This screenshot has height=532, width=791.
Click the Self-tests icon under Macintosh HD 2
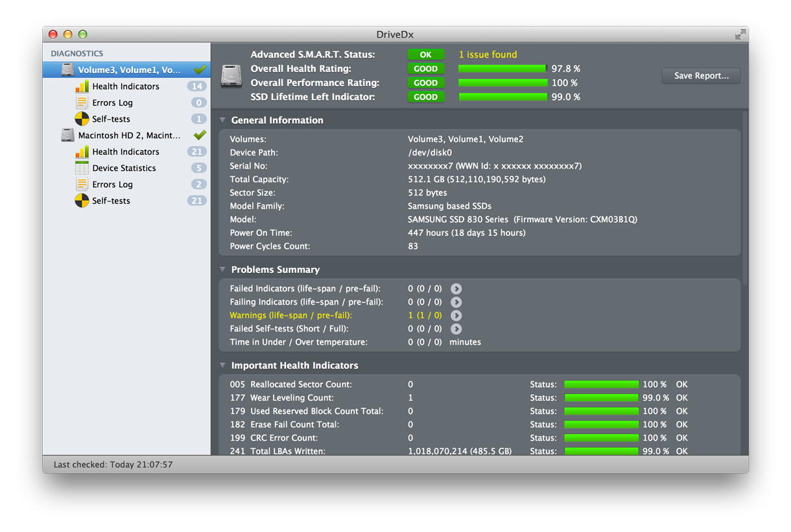coord(82,201)
